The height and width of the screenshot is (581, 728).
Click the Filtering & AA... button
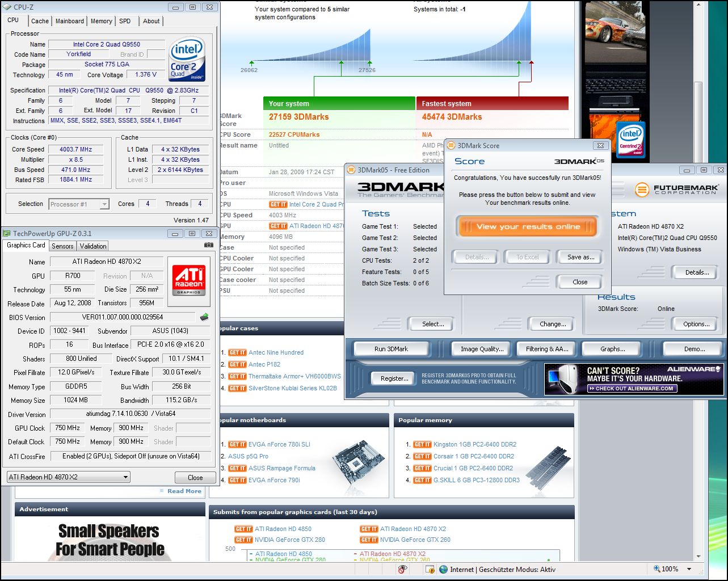point(547,349)
